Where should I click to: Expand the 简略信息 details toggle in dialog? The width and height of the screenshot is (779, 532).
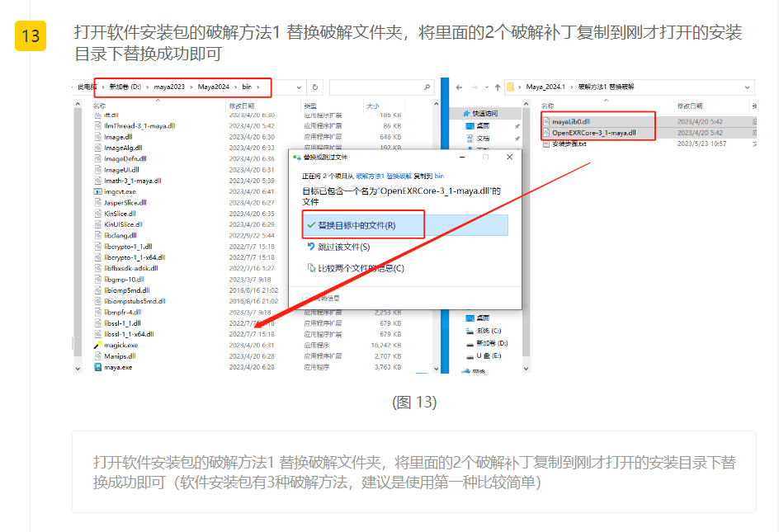pos(321,298)
